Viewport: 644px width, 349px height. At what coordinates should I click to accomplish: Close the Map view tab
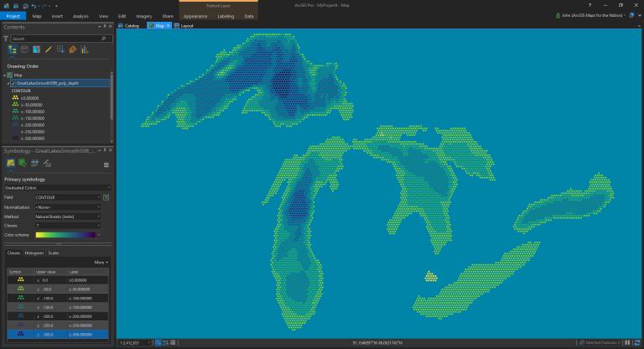tap(168, 25)
